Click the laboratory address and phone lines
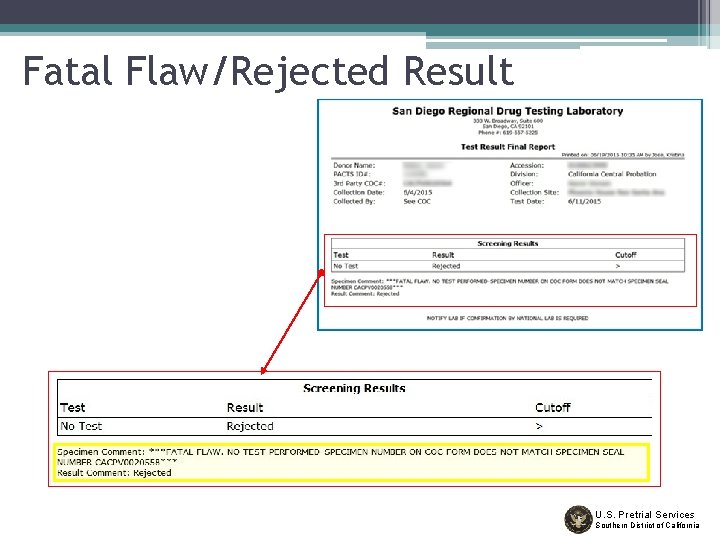 click(x=508, y=126)
